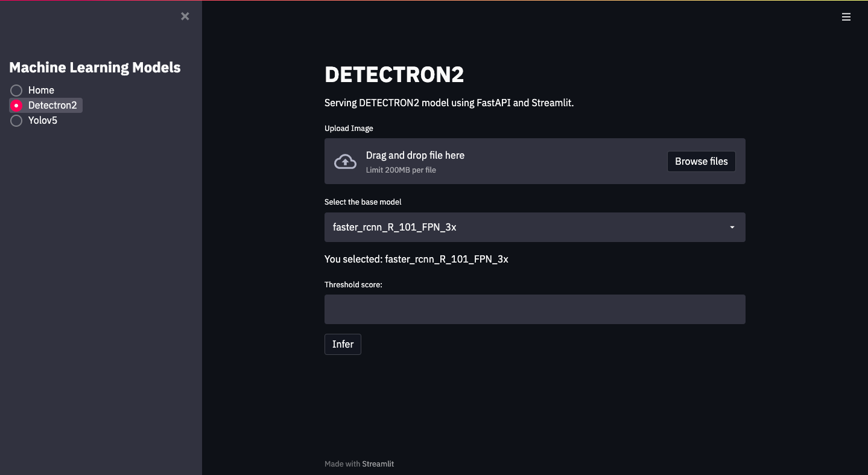Close the sidebar with the X icon
This screenshot has width=868, height=475.
point(185,16)
